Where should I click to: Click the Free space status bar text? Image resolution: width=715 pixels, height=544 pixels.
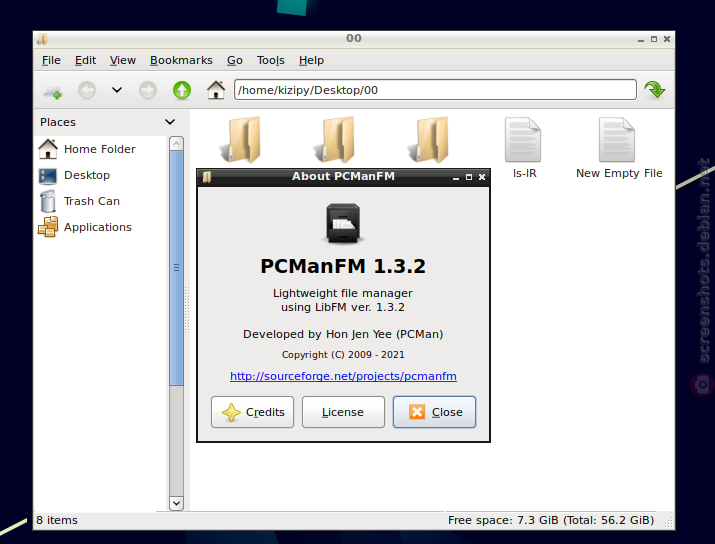(x=551, y=520)
